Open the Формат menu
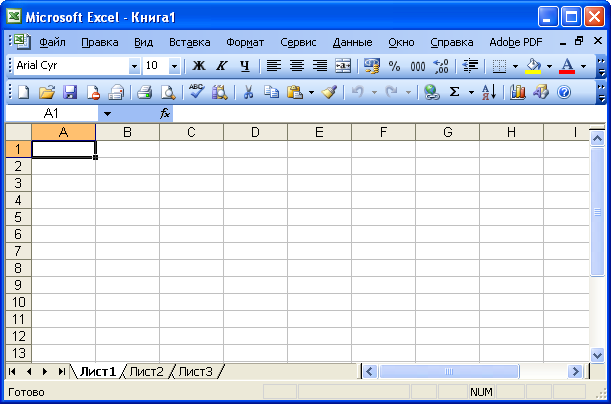The height and width of the screenshot is (404, 611). click(x=245, y=42)
